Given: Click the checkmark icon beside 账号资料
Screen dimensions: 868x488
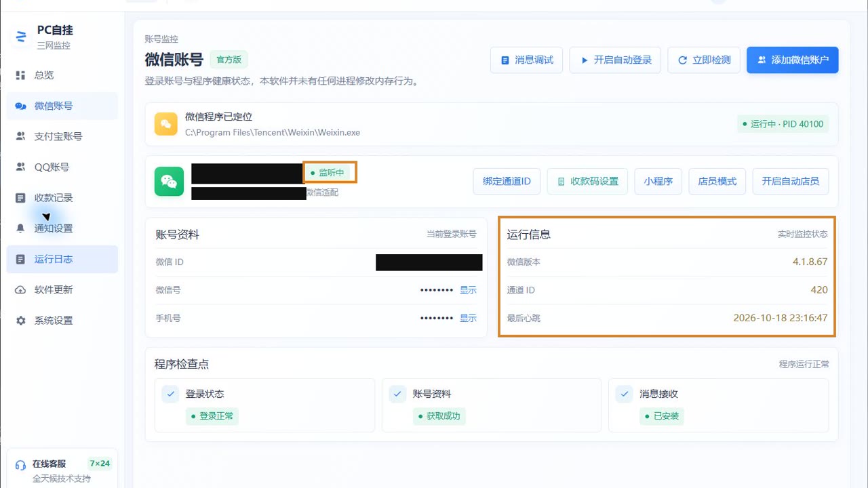Looking at the screenshot, I should 397,394.
